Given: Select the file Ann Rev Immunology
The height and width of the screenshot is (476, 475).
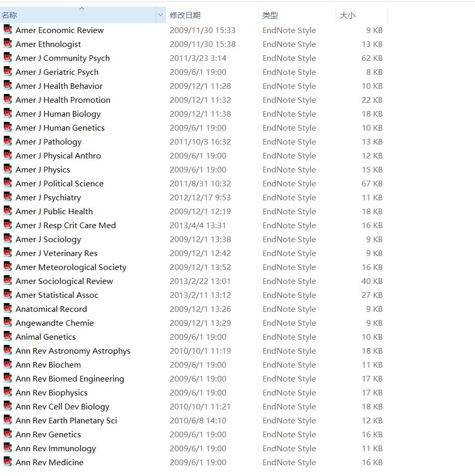Looking at the screenshot, I should 56,448.
